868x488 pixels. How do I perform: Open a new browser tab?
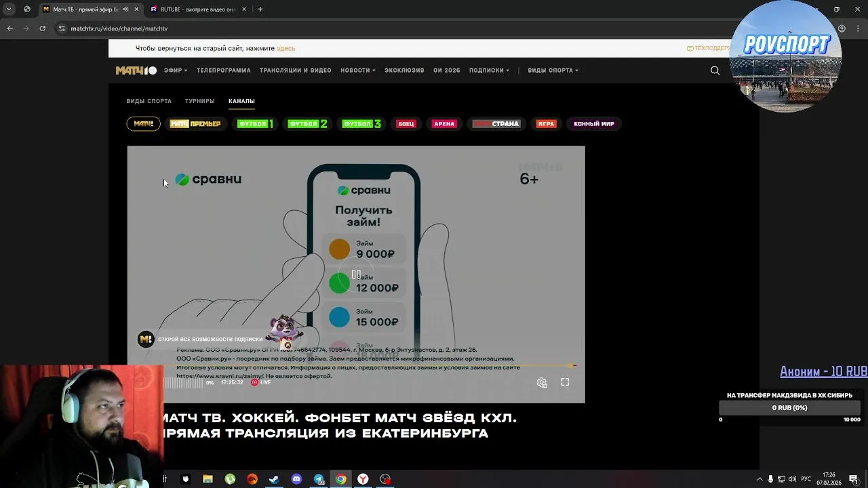coord(260,9)
